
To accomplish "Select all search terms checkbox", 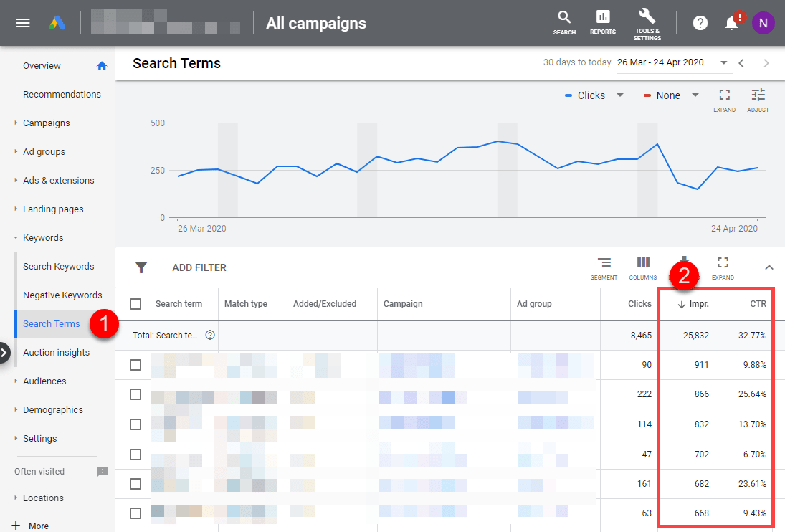I will 135,304.
